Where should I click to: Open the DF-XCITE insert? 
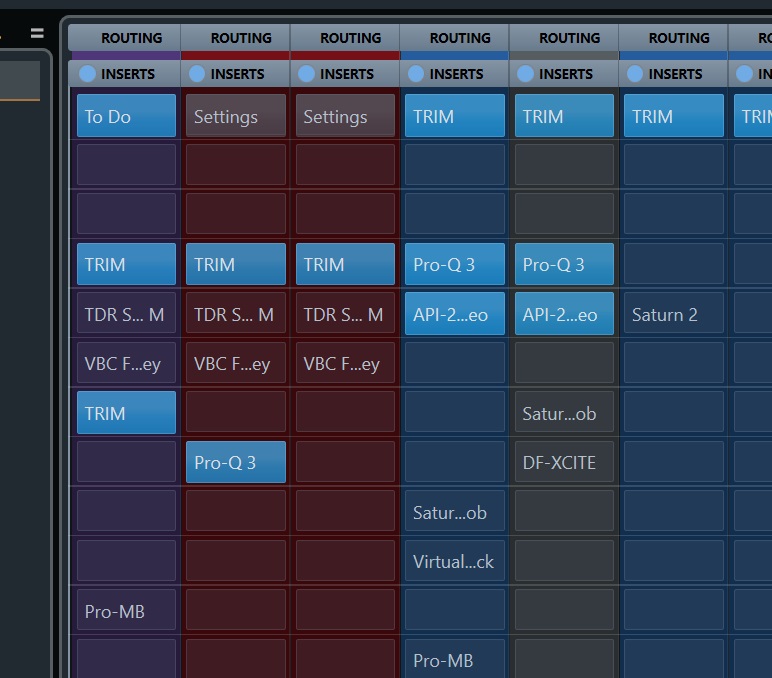(x=564, y=462)
